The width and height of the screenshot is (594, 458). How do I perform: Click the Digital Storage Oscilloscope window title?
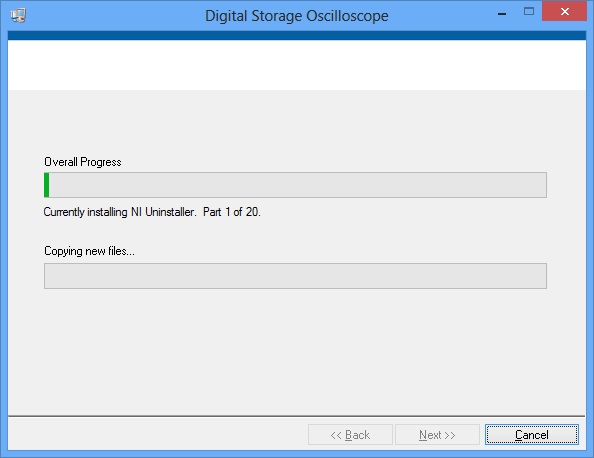click(x=297, y=16)
